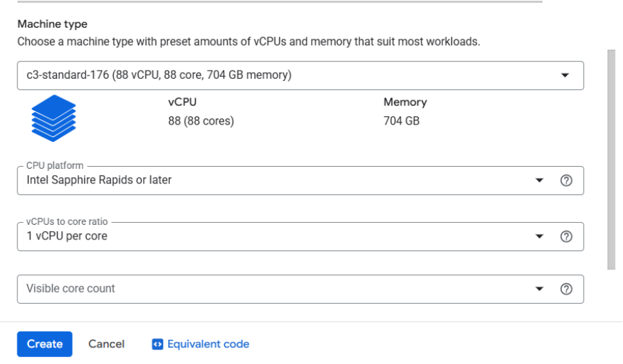The image size is (623, 364).
Task: Expand vCPUs to core ratio arrow
Action: (540, 237)
